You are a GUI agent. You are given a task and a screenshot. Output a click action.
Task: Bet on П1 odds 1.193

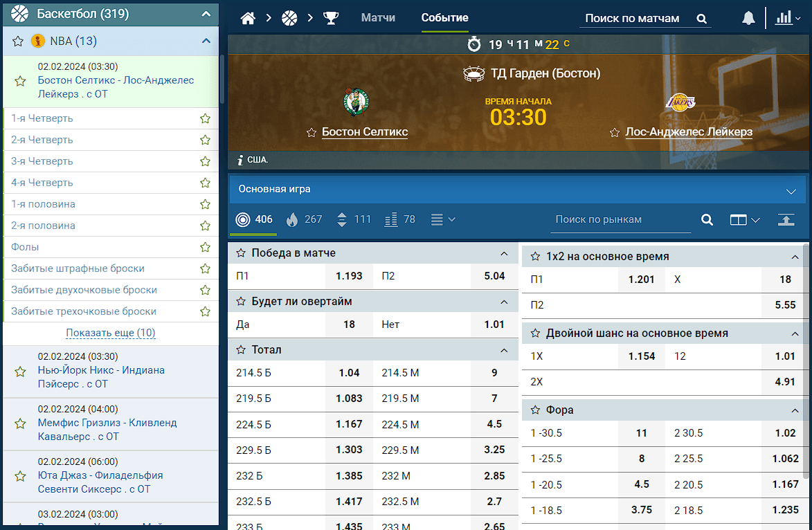pyautogui.click(x=349, y=276)
